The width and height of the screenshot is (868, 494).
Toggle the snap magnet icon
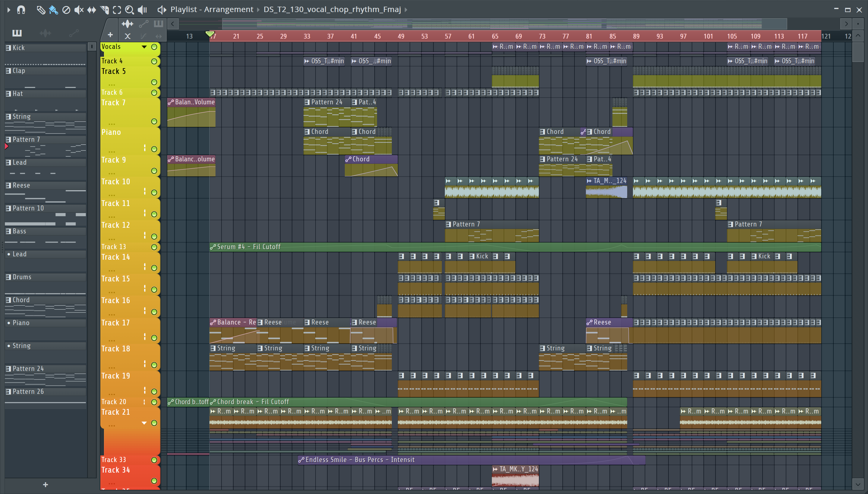coord(21,10)
